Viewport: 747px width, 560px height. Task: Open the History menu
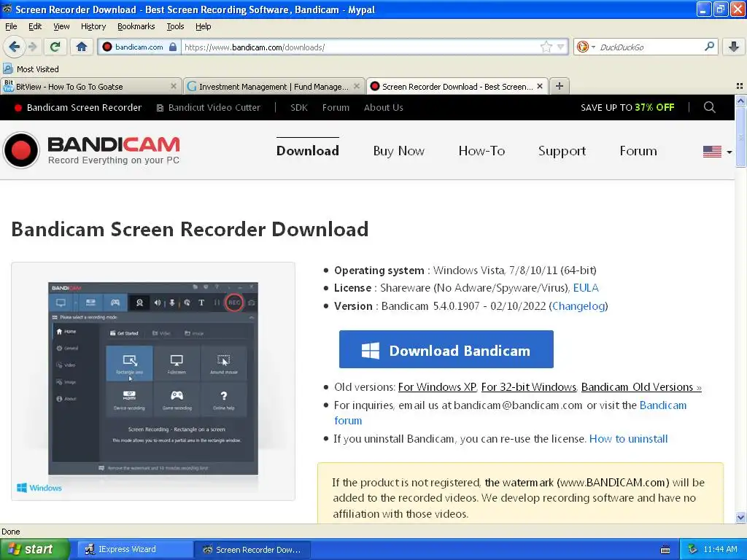[x=93, y=26]
